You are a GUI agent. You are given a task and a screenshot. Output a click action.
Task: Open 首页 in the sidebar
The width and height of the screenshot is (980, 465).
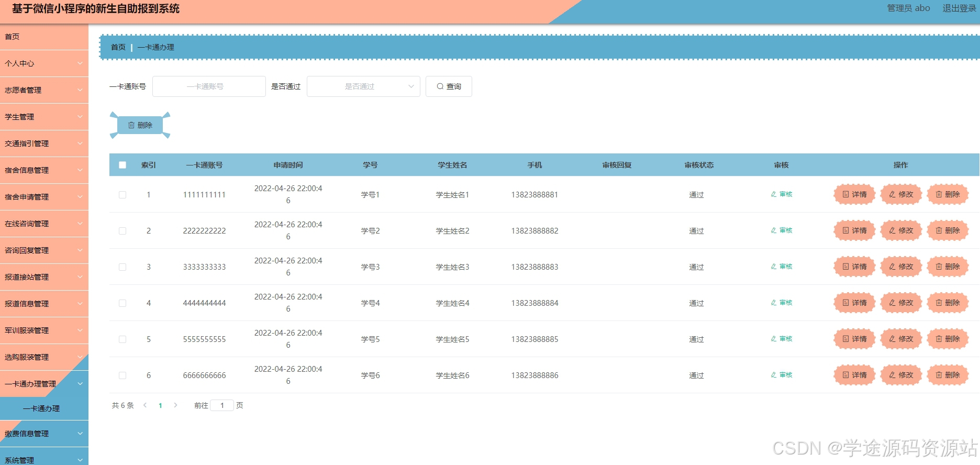(x=44, y=37)
